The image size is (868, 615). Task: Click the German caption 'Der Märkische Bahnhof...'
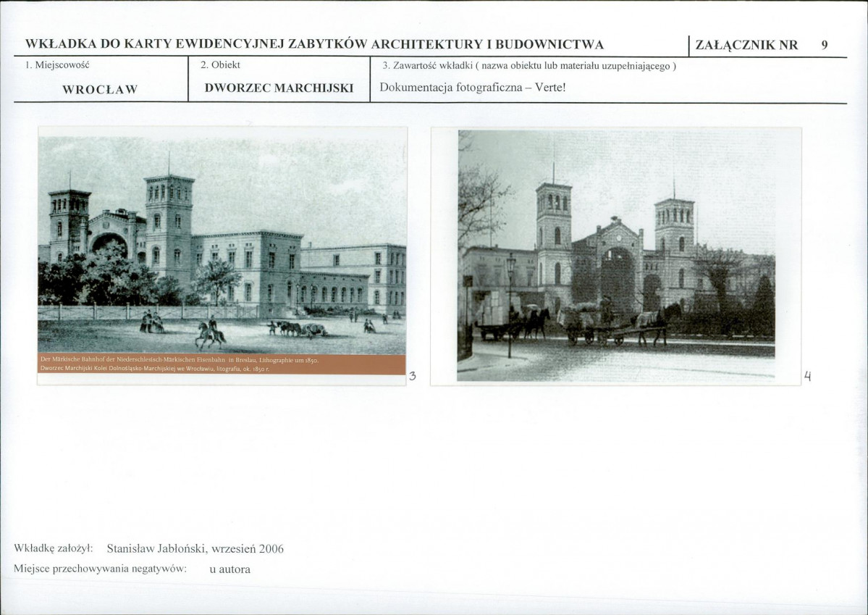[x=180, y=360]
